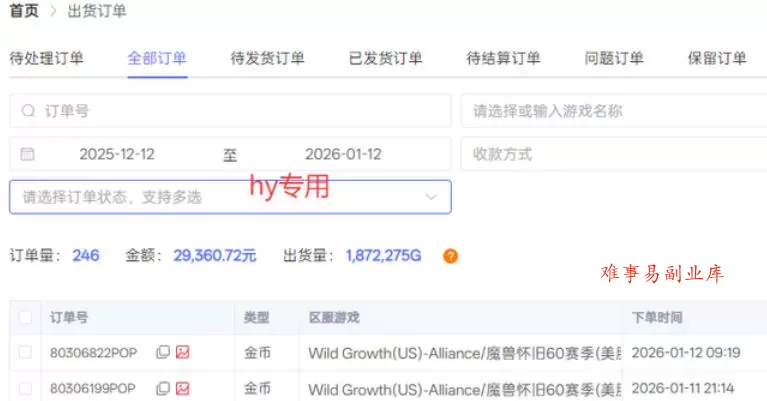Image resolution: width=767 pixels, height=401 pixels.
Task: Click order time 2026-01-11 21:14
Action: (x=683, y=389)
